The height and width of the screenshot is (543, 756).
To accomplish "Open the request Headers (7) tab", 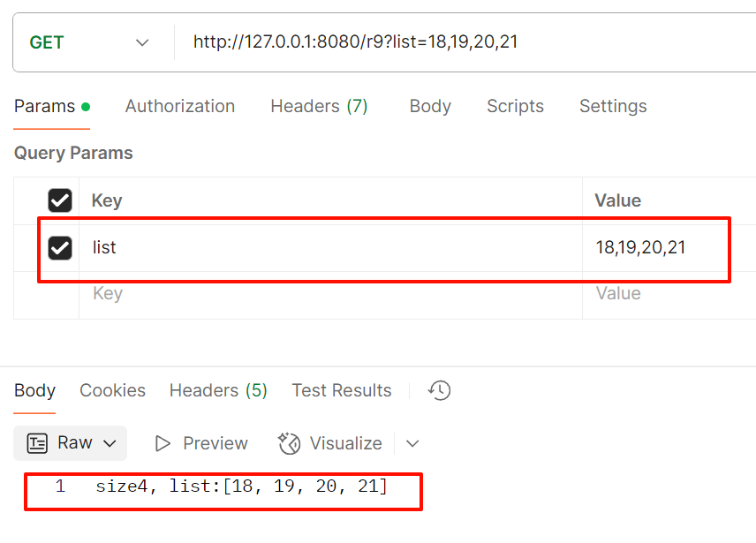I will tap(319, 106).
